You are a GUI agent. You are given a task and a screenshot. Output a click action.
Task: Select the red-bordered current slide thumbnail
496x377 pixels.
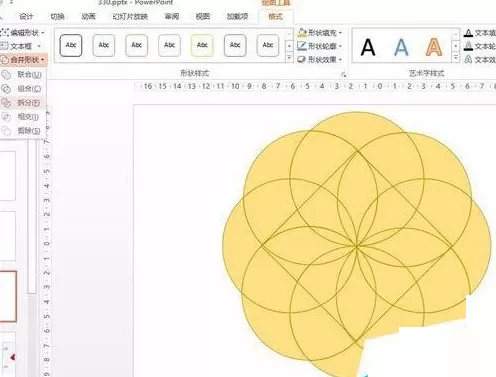8,296
